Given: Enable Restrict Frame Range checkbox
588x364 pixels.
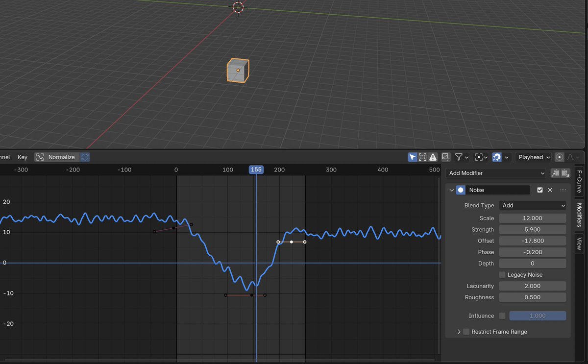Looking at the screenshot, I should (466, 332).
